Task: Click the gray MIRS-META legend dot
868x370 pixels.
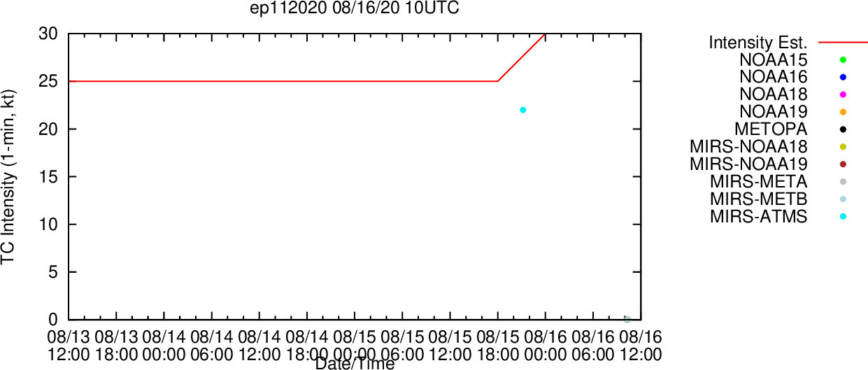Action: tap(843, 182)
